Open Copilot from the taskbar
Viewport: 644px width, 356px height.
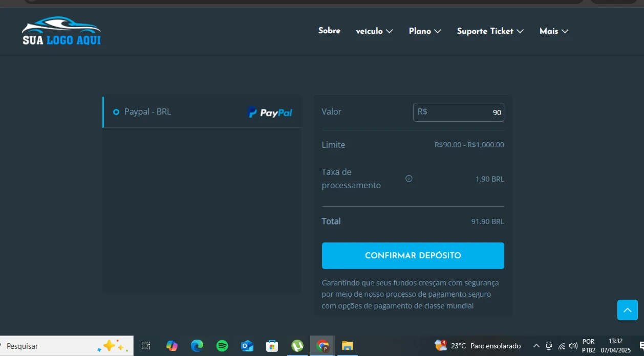coord(172,346)
